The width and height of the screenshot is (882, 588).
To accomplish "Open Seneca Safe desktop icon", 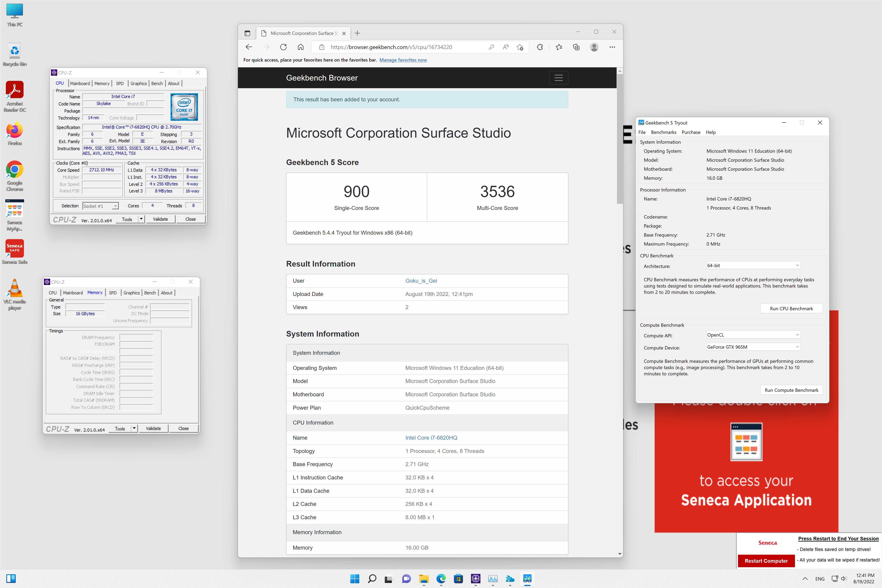I will pos(15,252).
